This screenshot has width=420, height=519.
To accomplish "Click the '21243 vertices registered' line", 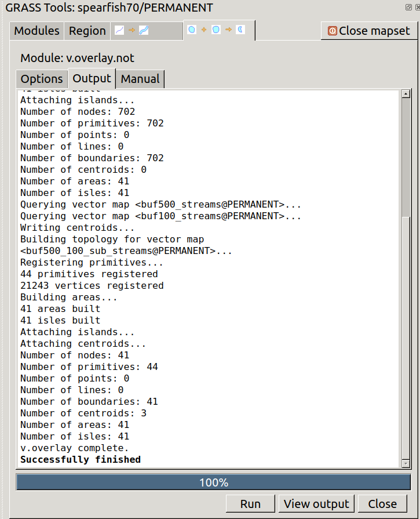I will [x=92, y=285].
